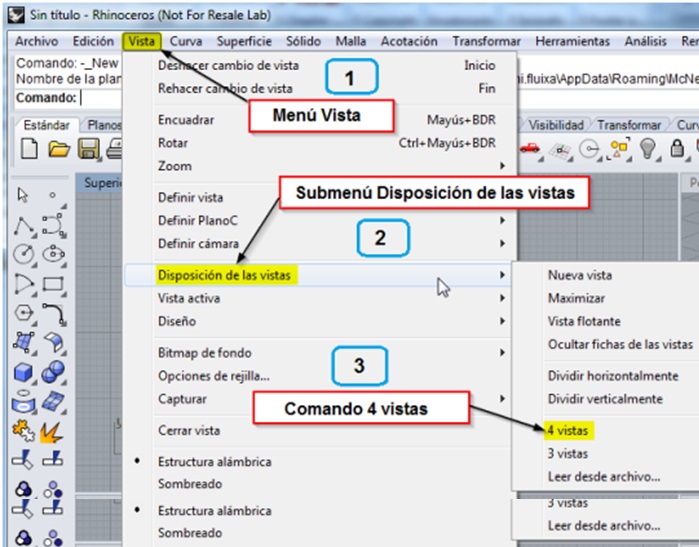
Task: Choose 4 vistas from the submenu
Action: click(567, 430)
